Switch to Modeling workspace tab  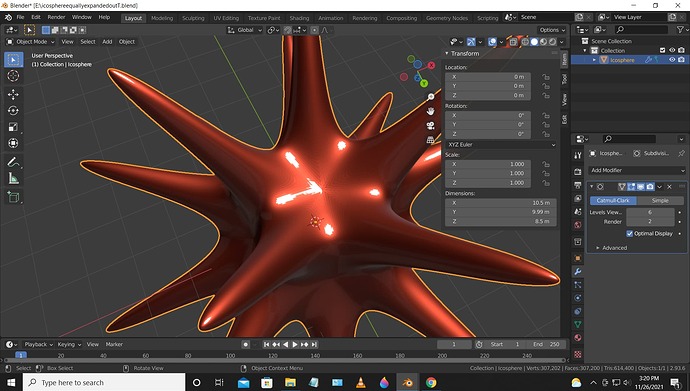click(162, 18)
